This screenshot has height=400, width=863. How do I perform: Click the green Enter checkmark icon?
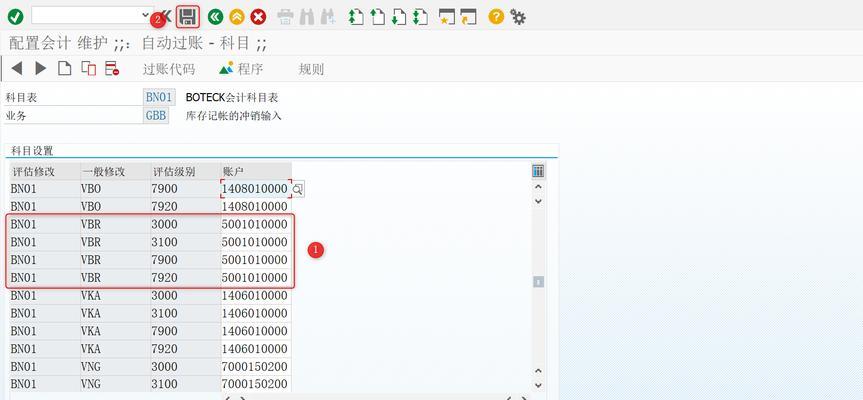pos(15,17)
